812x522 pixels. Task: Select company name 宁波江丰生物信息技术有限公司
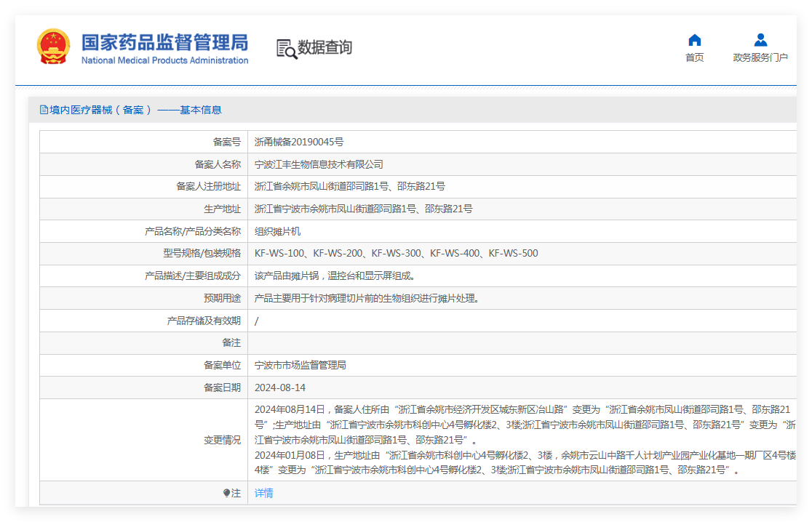pyautogui.click(x=319, y=164)
